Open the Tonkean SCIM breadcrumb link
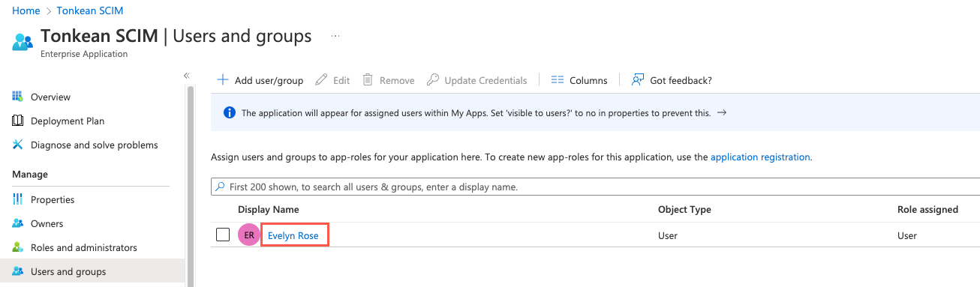980x287 pixels. pos(90,10)
